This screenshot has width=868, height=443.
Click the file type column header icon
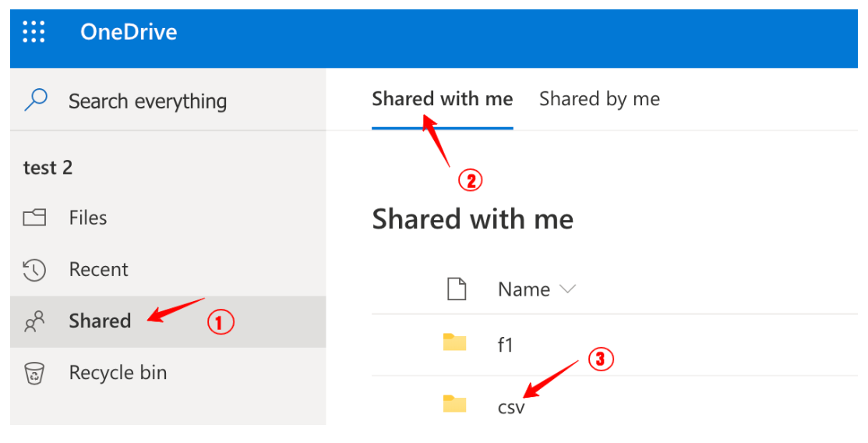tap(456, 289)
